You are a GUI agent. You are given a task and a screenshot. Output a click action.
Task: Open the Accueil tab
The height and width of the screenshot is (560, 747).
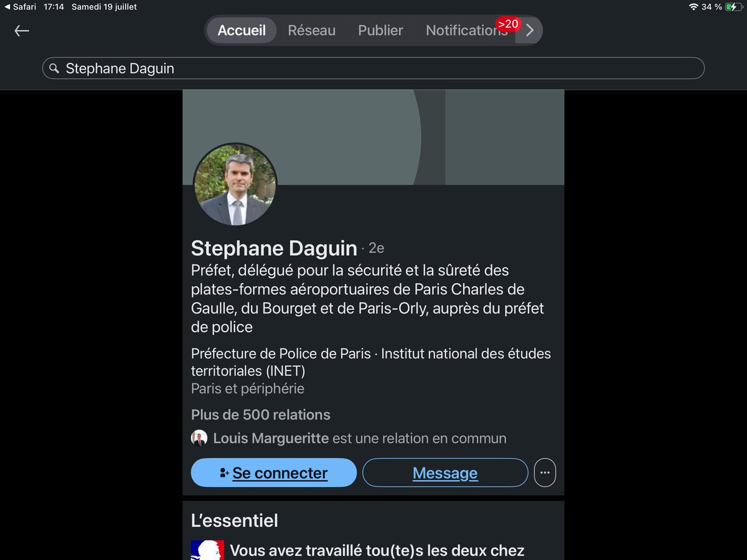point(242,30)
